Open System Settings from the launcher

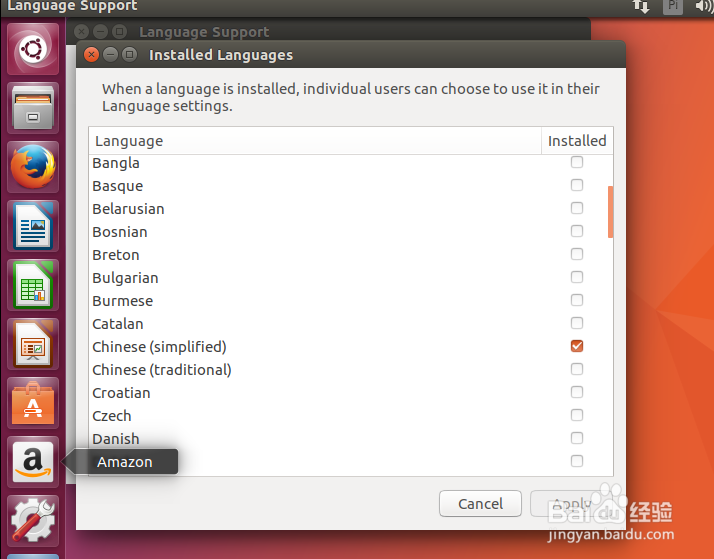(x=33, y=521)
